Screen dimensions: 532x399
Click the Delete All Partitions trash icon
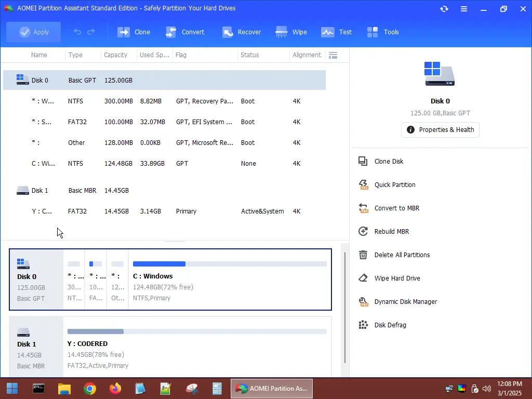tap(363, 255)
